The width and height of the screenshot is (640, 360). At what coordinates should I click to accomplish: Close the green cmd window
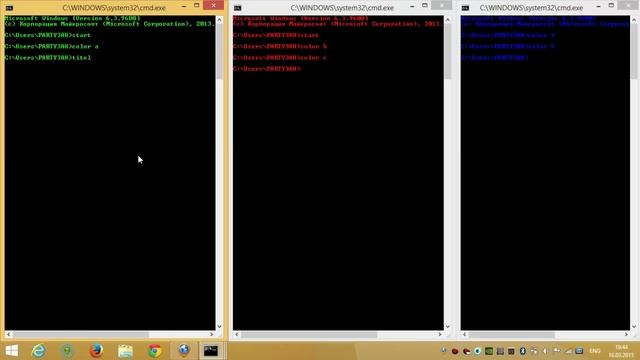213,5
